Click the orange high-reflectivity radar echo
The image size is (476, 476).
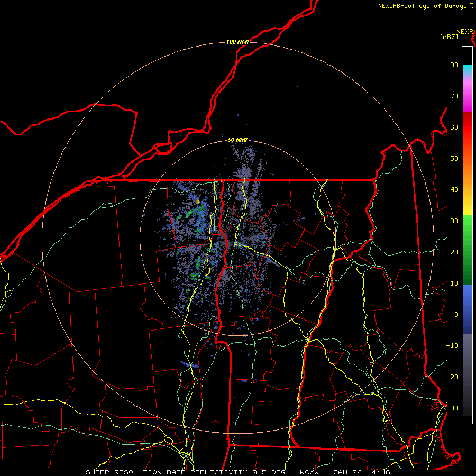[198, 201]
